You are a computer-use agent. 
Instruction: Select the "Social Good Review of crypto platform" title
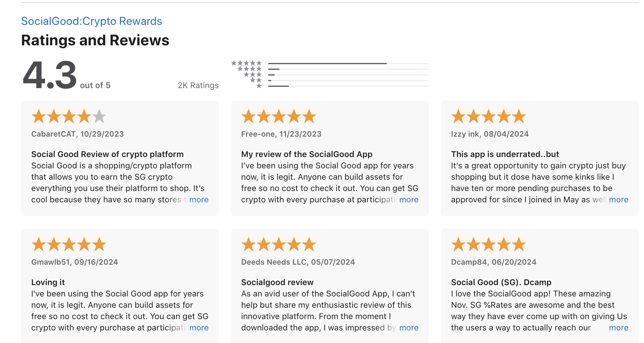click(107, 154)
